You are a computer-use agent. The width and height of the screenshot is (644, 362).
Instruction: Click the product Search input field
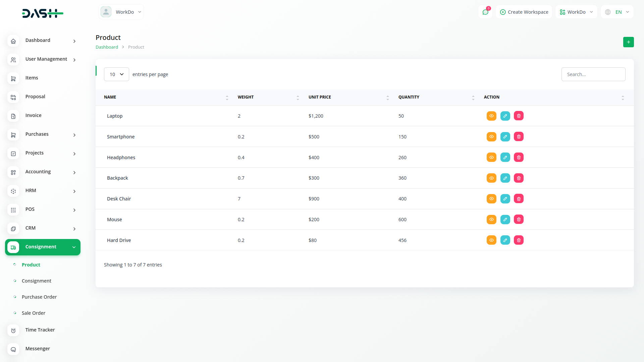pyautogui.click(x=593, y=74)
